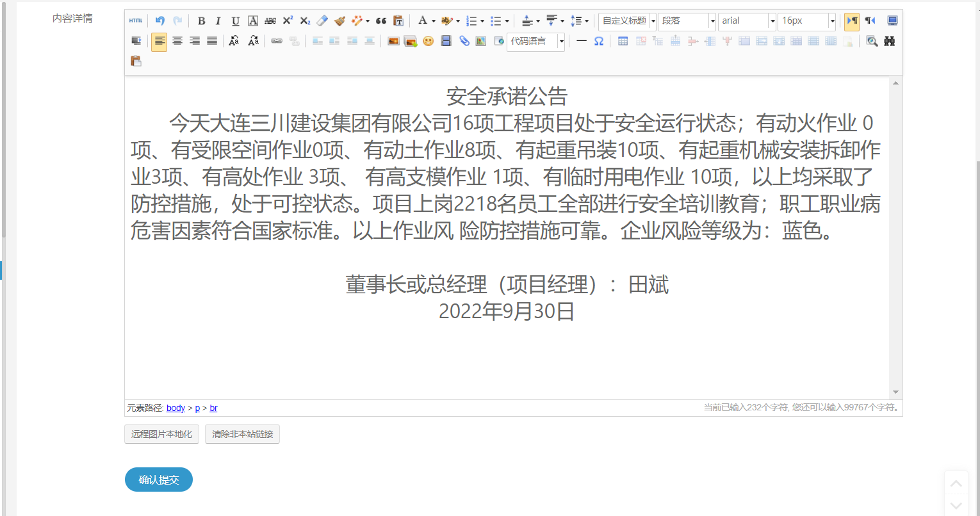
Task: Upload multiple images
Action: pos(411,41)
